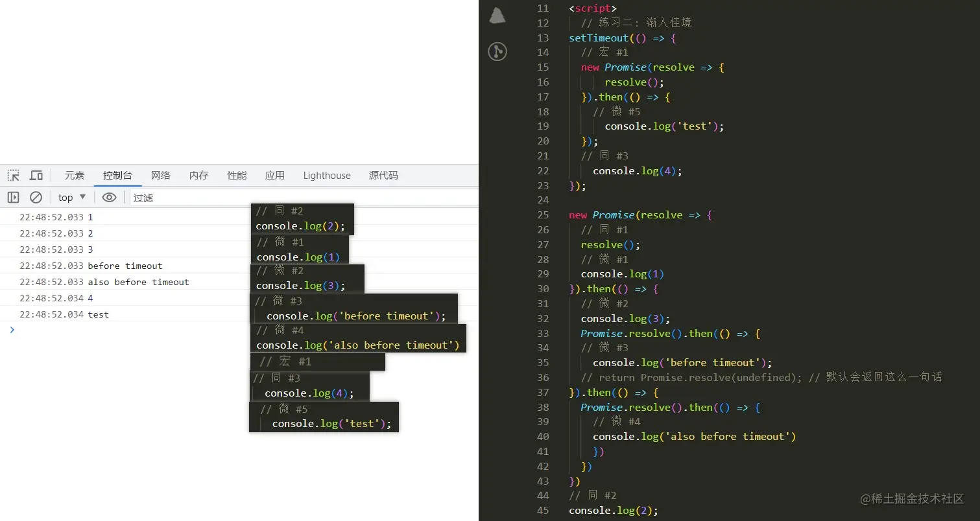Click line number 43 in the editor gutter
The width and height of the screenshot is (980, 521).
[x=543, y=481]
